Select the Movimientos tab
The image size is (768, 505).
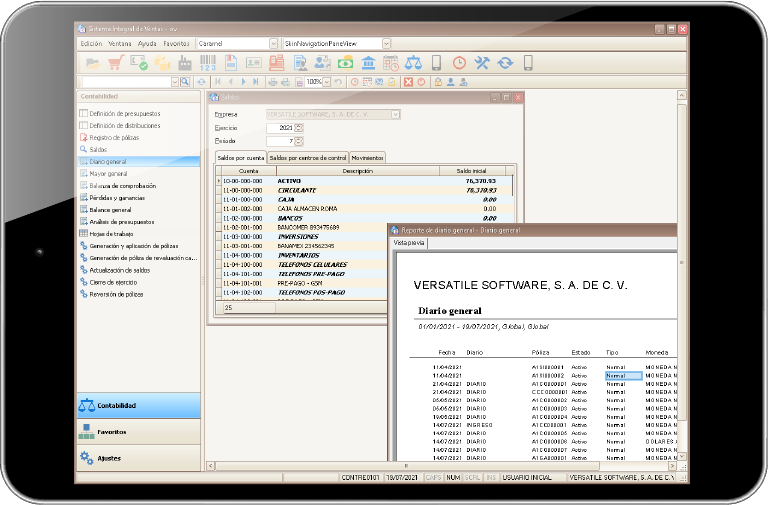point(367,158)
